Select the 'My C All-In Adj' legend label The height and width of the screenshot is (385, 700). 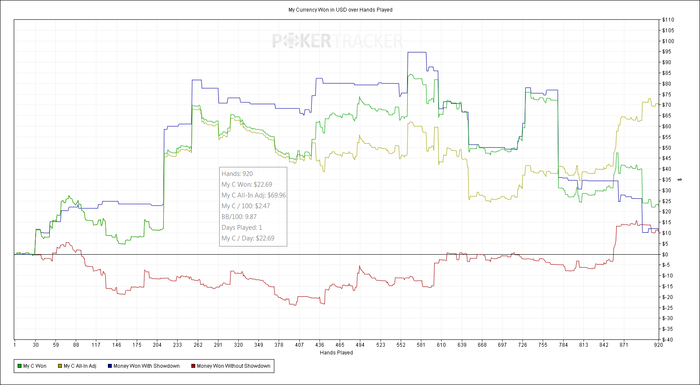click(x=79, y=366)
